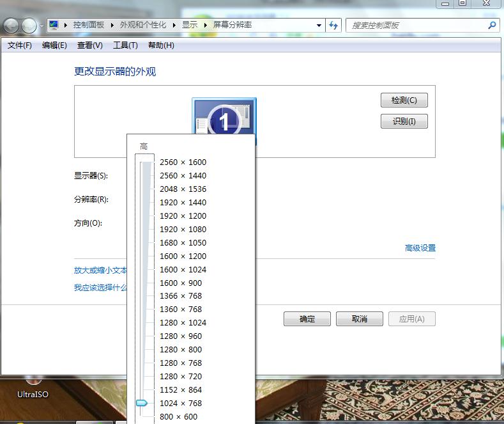504x424 pixels.
Task: Click in the 搜索控制面板 search field
Action: [418, 26]
